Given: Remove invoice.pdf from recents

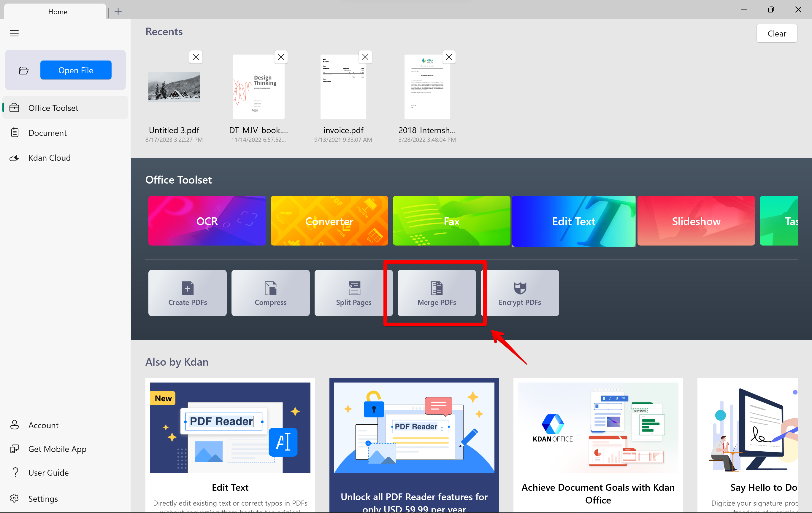Looking at the screenshot, I should (365, 57).
